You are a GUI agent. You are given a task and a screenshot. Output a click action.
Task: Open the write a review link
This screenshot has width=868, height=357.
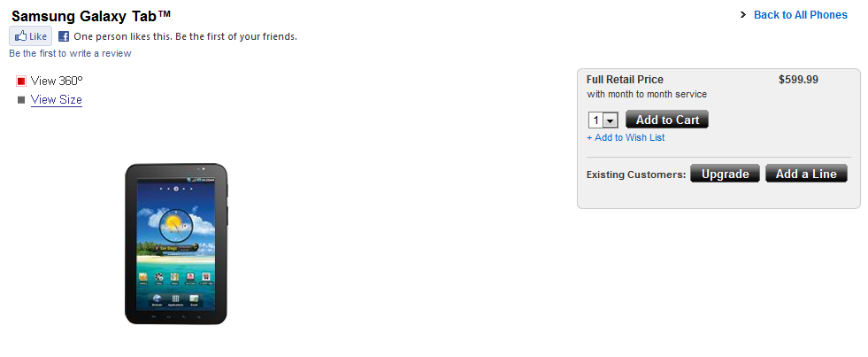tap(70, 53)
